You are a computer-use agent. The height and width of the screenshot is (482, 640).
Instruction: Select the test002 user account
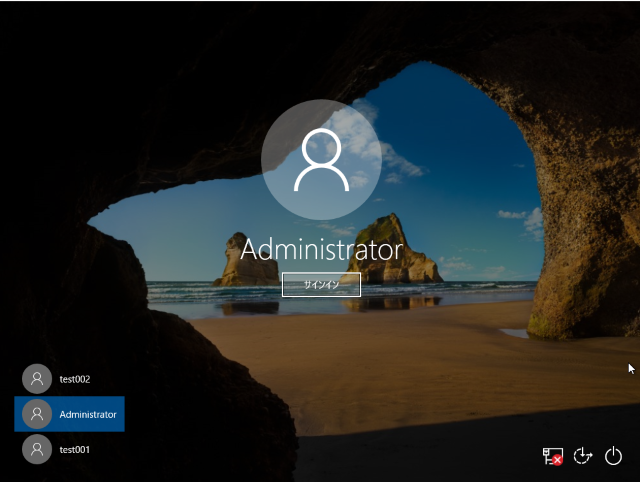point(69,379)
